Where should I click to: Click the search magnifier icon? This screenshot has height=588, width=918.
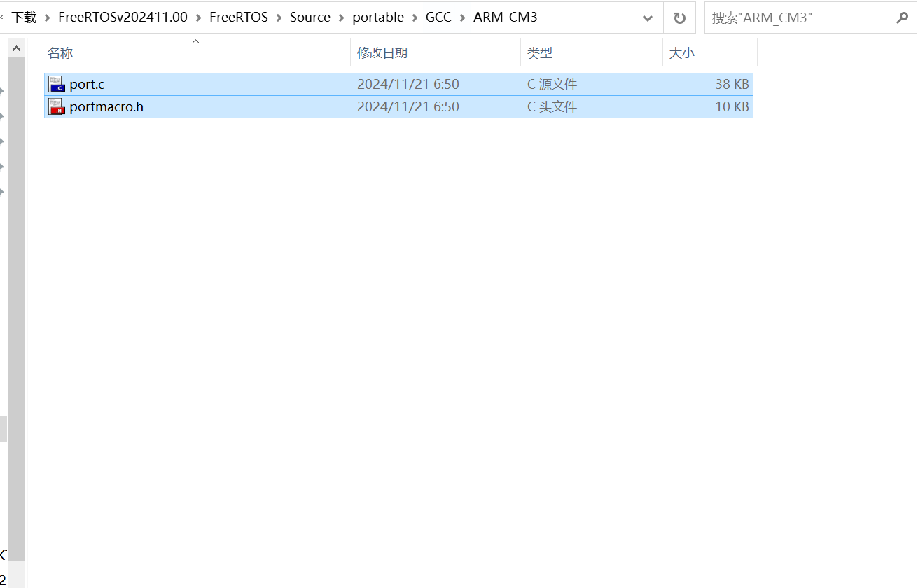coord(902,18)
